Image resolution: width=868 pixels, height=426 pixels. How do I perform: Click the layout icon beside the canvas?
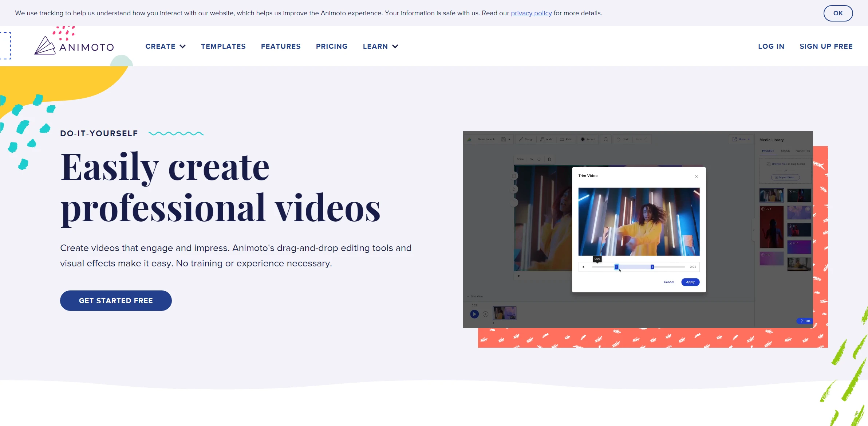point(514,176)
